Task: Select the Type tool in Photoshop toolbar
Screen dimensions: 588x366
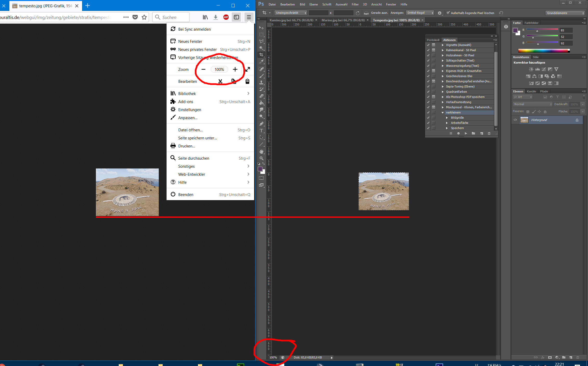Action: click(261, 131)
